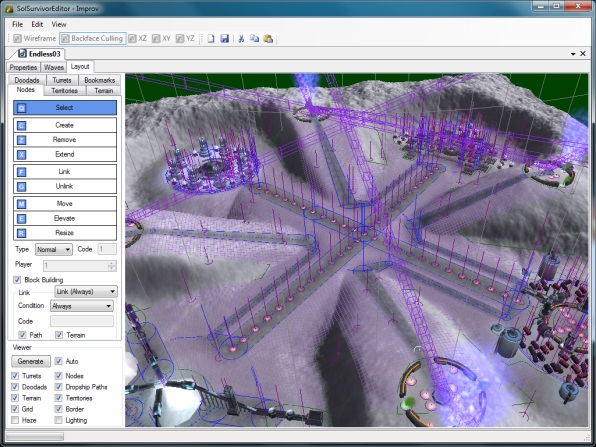Switch to the Waves tab
This screenshot has width=596, height=447.
pos(54,67)
